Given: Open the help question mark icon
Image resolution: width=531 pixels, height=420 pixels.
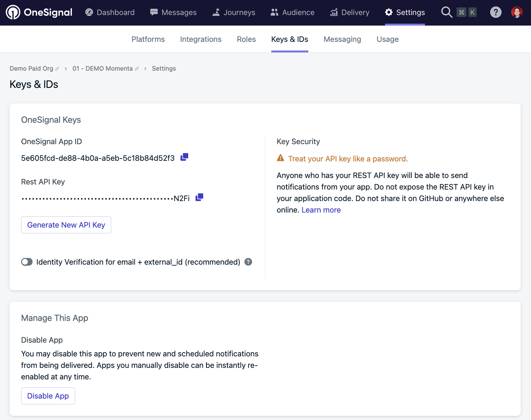Looking at the screenshot, I should (496, 12).
